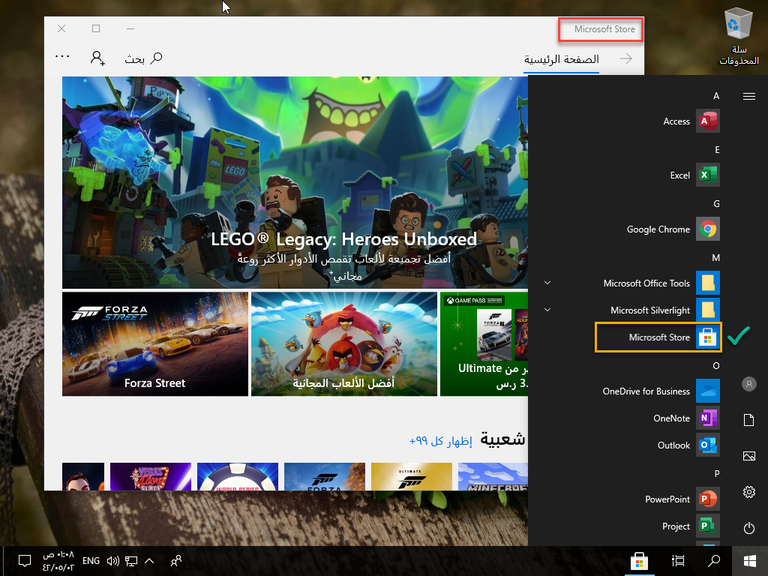Click the Windows Start button on taskbar
Image resolution: width=768 pixels, height=576 pixels.
pyautogui.click(x=750, y=561)
